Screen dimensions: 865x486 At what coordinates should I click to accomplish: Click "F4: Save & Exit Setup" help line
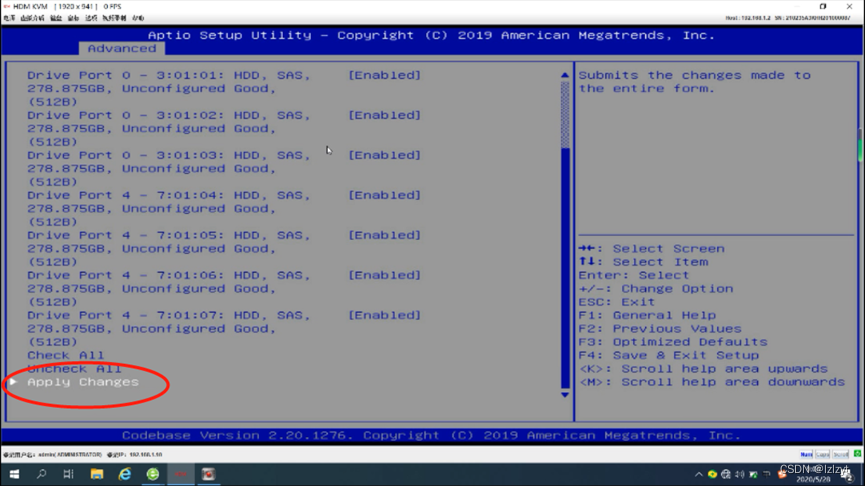coord(669,355)
